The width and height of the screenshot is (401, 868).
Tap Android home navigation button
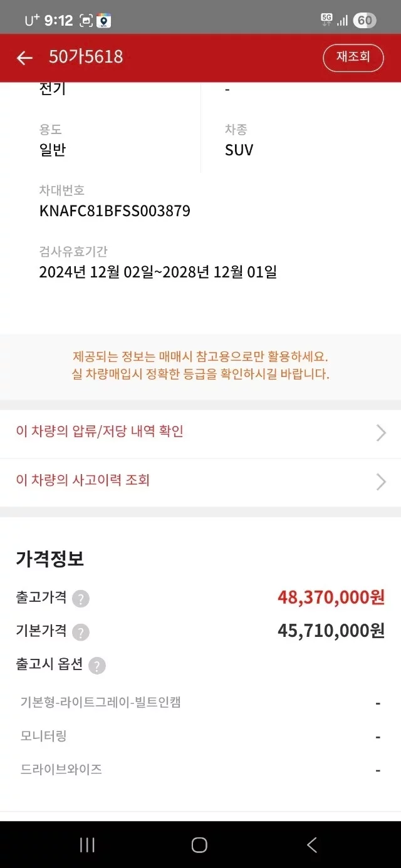199,845
